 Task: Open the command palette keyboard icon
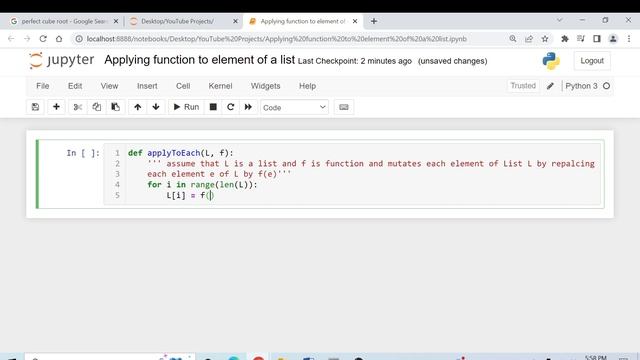click(344, 107)
